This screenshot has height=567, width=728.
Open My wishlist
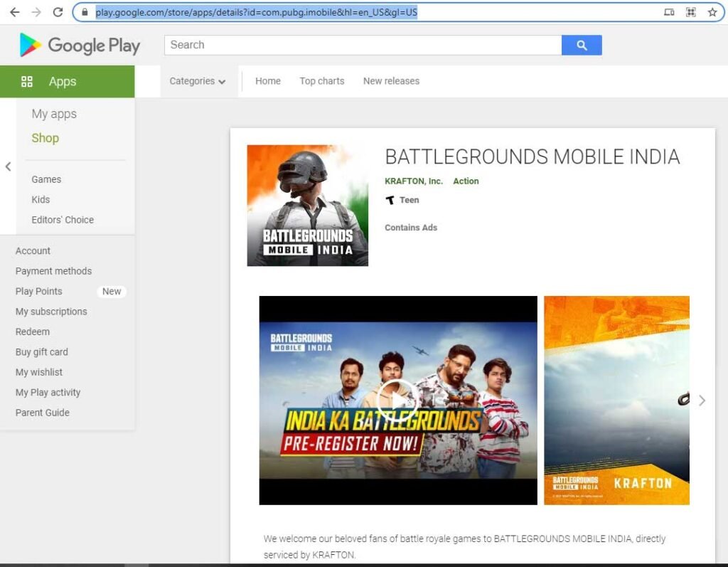point(39,372)
